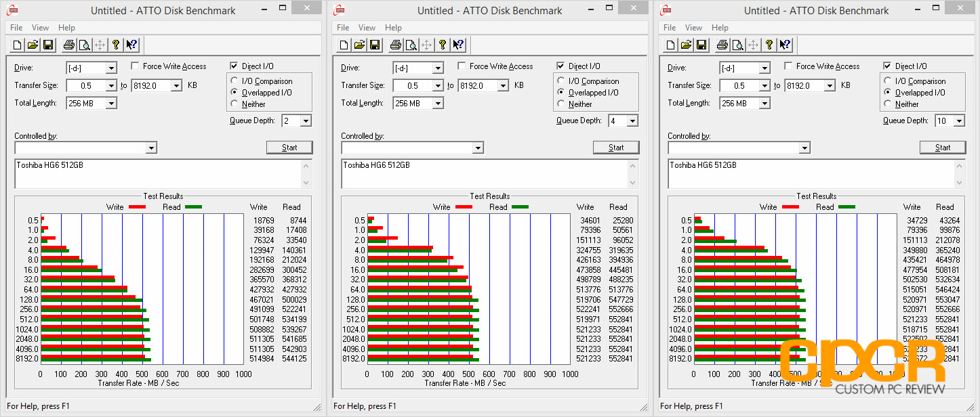980x417 pixels.
Task: Click Start button in middle window
Action: pyautogui.click(x=616, y=148)
